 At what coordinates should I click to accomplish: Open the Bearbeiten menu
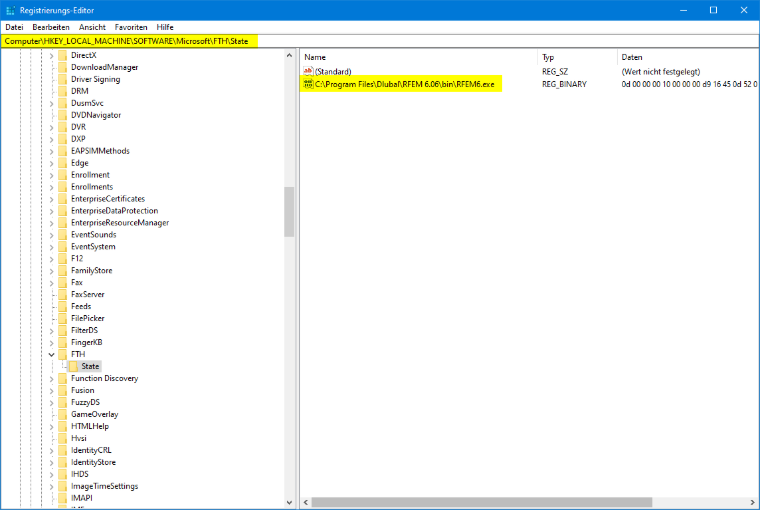51,27
